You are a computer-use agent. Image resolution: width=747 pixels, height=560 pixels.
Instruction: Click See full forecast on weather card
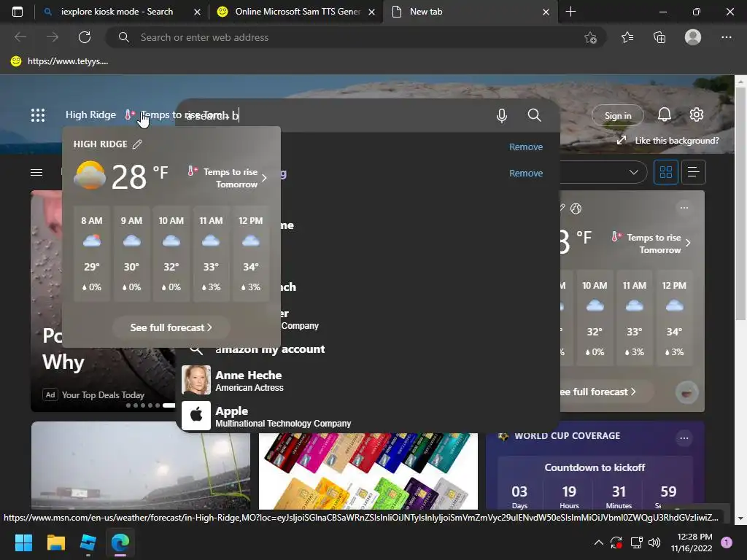pos(599,392)
